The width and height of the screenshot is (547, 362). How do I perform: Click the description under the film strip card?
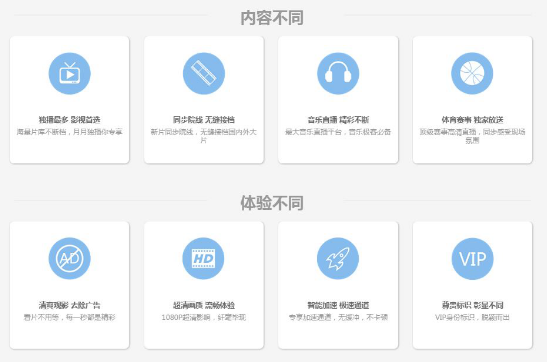(x=204, y=136)
